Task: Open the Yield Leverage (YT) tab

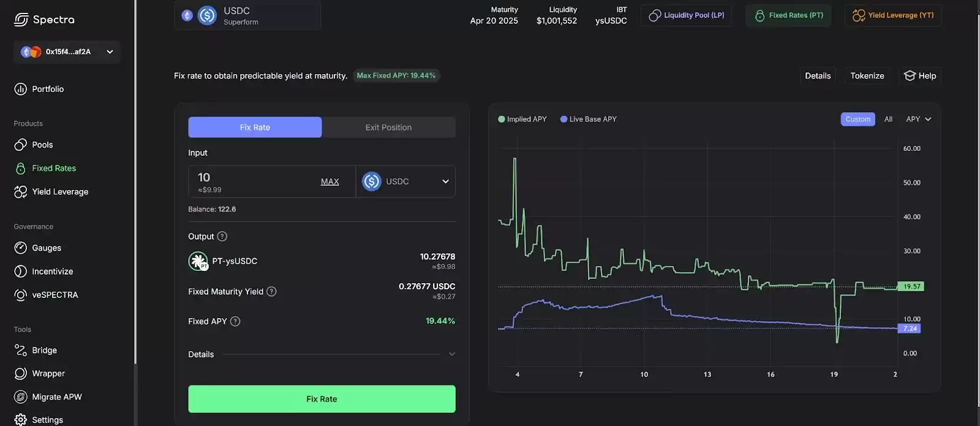Action: click(893, 15)
